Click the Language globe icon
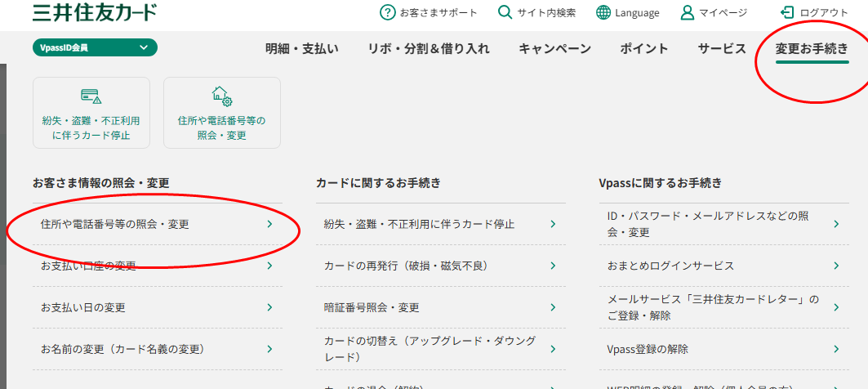 click(x=603, y=12)
